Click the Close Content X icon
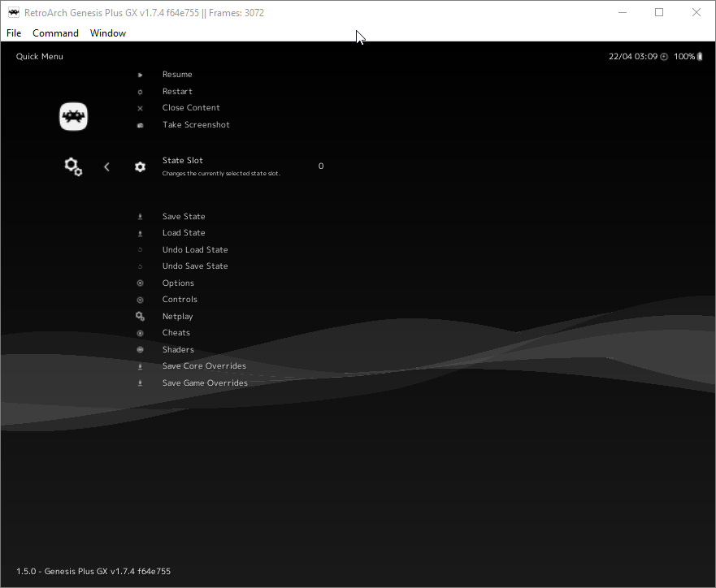The height and width of the screenshot is (588, 716). 140,109
